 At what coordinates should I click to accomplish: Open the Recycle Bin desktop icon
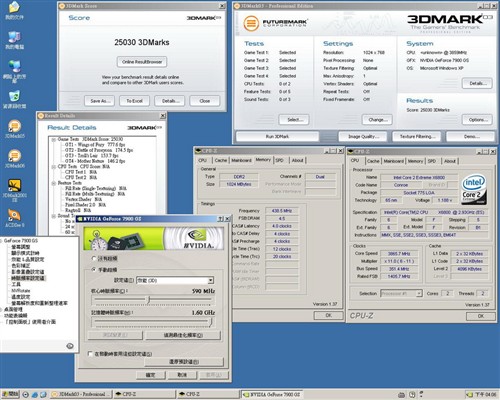pyautogui.click(x=14, y=99)
